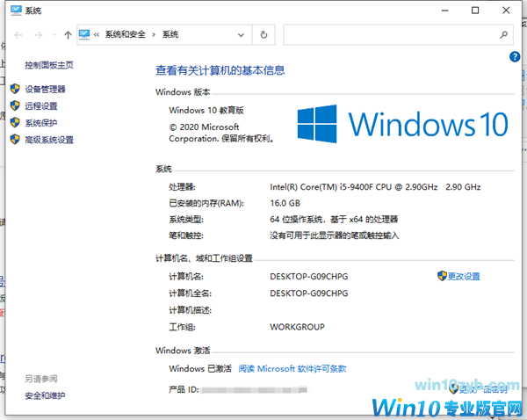Select the full computer name beside 计算机全名

click(x=309, y=293)
